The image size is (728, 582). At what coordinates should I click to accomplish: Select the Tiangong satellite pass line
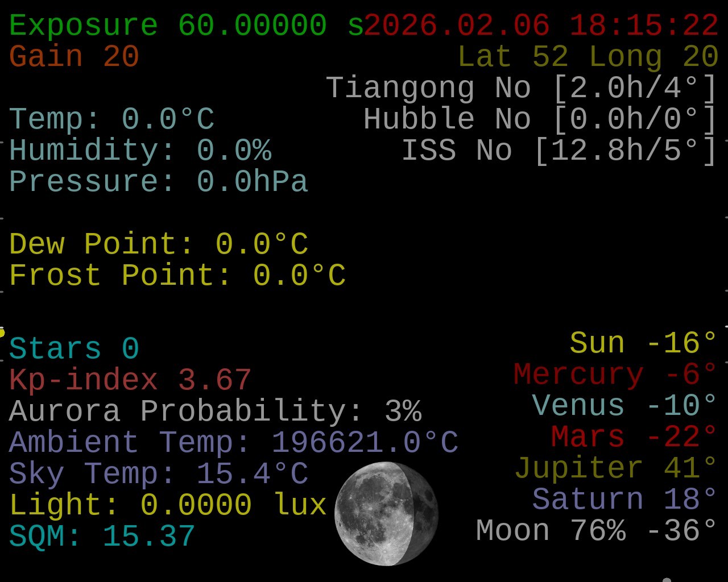point(521,88)
